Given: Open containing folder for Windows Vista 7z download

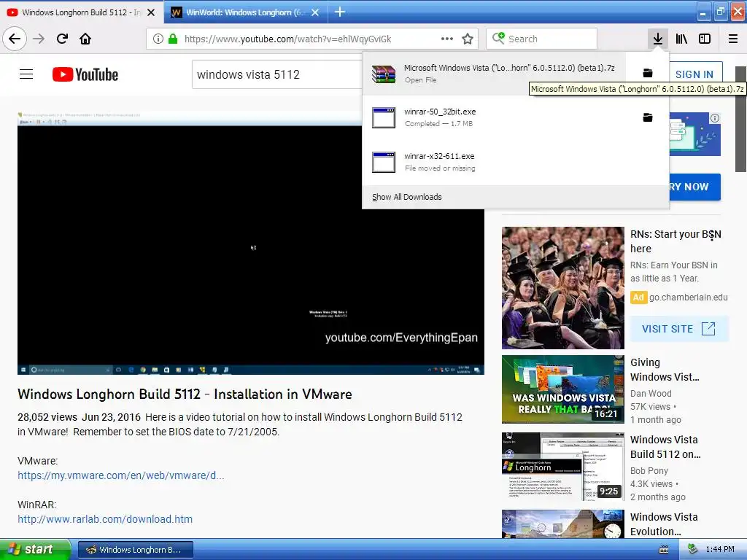Looking at the screenshot, I should click(648, 73).
